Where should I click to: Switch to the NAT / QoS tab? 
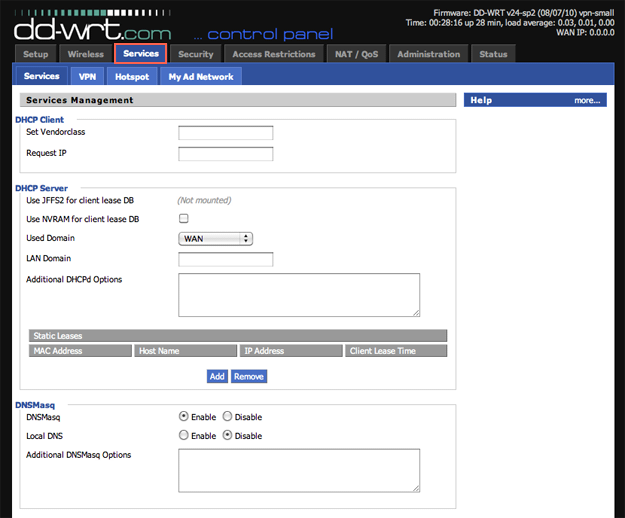[356, 54]
